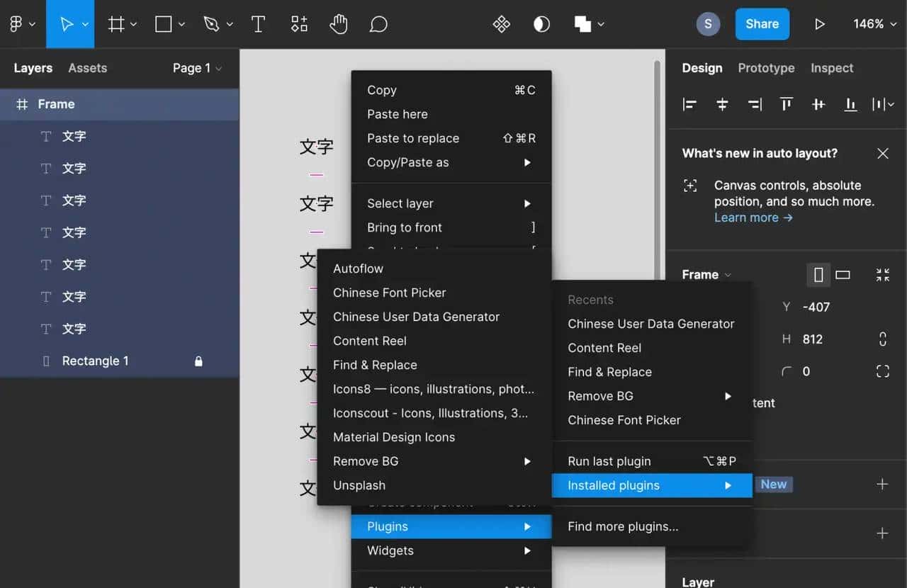Click the height field showing 812
The image size is (907, 588).
(813, 339)
